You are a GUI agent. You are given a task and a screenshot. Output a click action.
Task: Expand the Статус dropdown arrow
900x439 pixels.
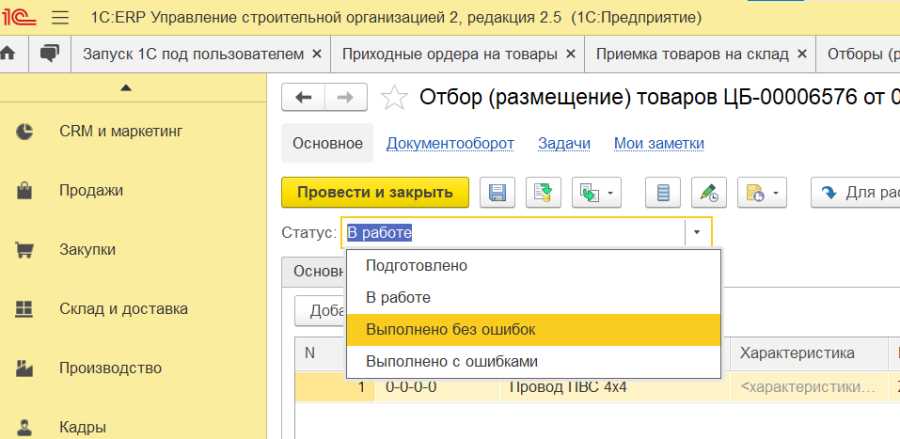click(x=697, y=233)
